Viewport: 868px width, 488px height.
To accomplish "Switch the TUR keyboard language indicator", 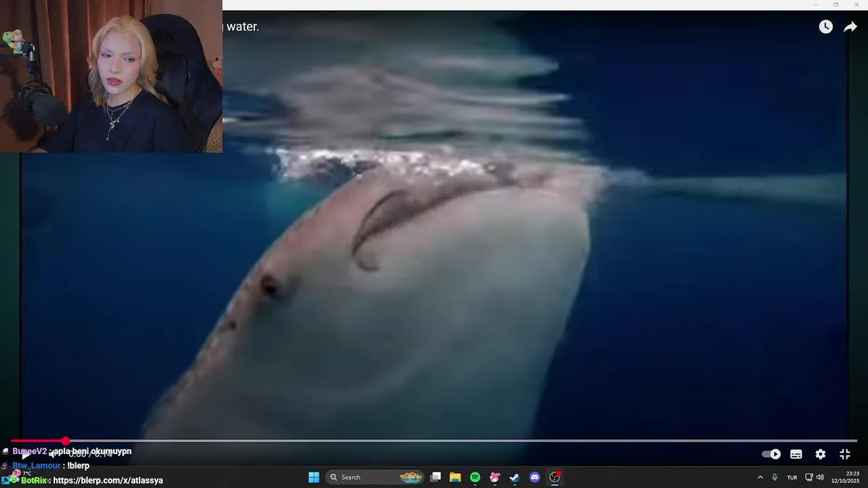I will point(792,477).
